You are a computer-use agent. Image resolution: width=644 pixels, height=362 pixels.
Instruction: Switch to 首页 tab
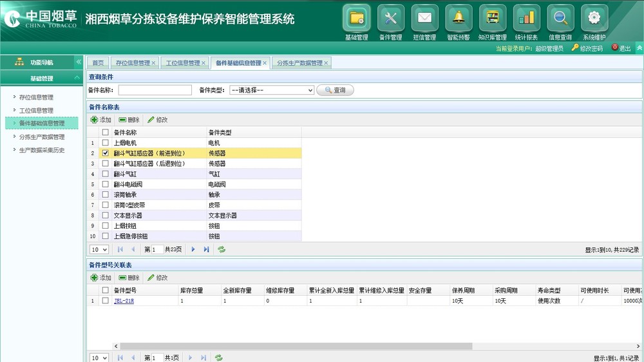point(98,63)
